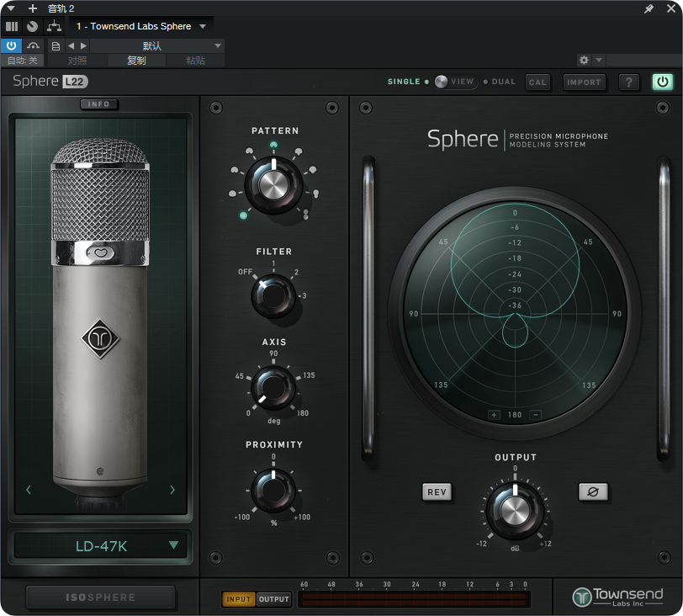
Task: Go to previous preset arrow
Action: (71, 45)
